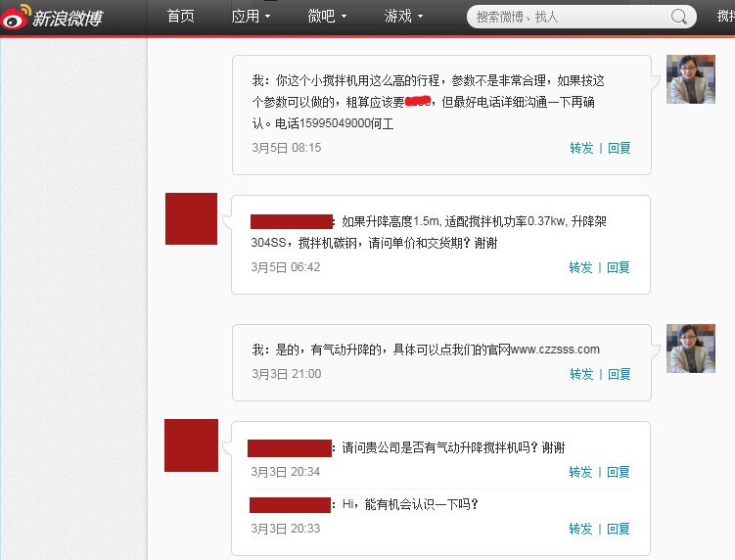This screenshot has height=560, width=735.
Task: Click the red avatar beside the 06:42 message
Action: click(191, 219)
